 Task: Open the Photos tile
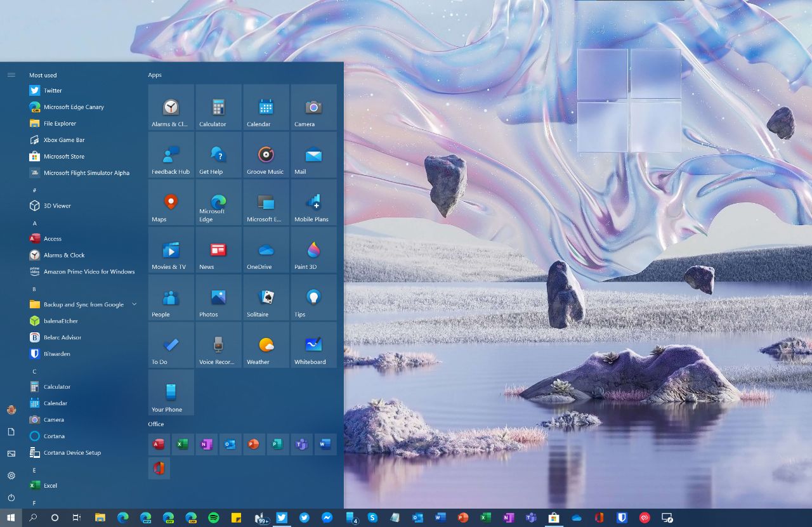[218, 297]
